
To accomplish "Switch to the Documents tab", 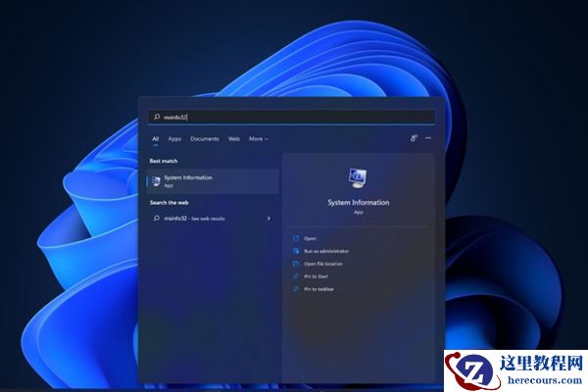I will point(205,139).
